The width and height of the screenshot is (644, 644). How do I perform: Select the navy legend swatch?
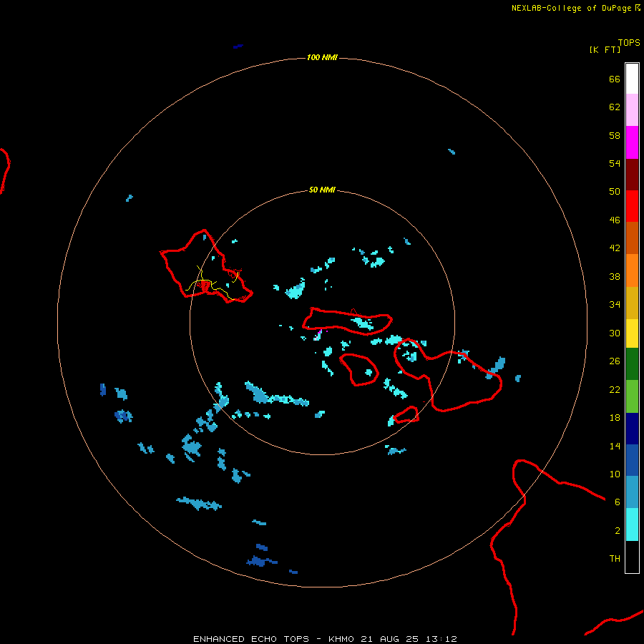(632, 429)
